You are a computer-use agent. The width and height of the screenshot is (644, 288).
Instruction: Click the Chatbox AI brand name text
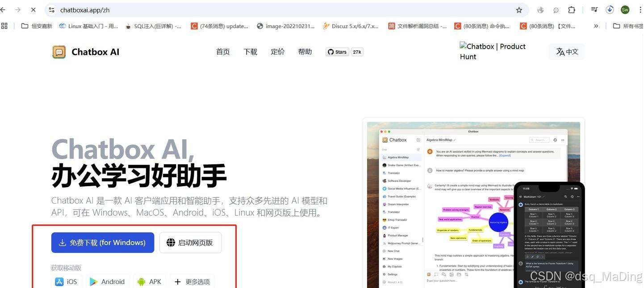[x=96, y=52]
